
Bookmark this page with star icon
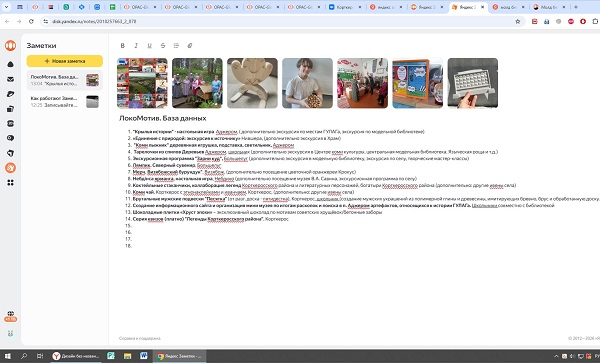click(518, 21)
